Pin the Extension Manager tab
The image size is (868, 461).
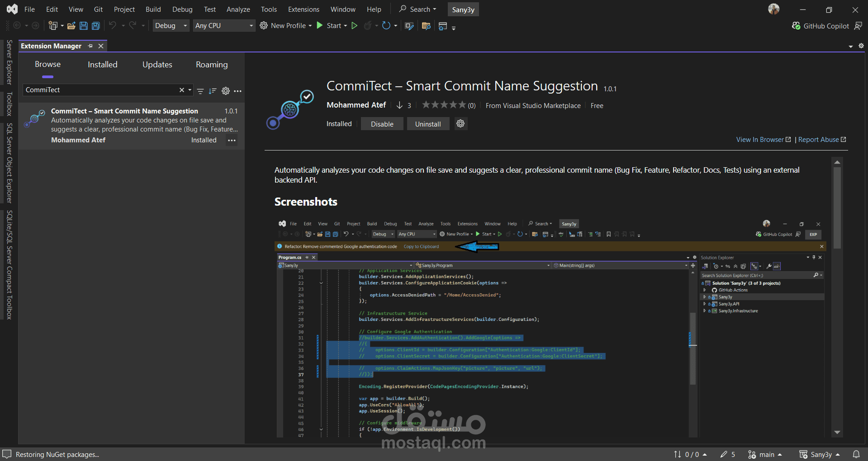point(90,46)
